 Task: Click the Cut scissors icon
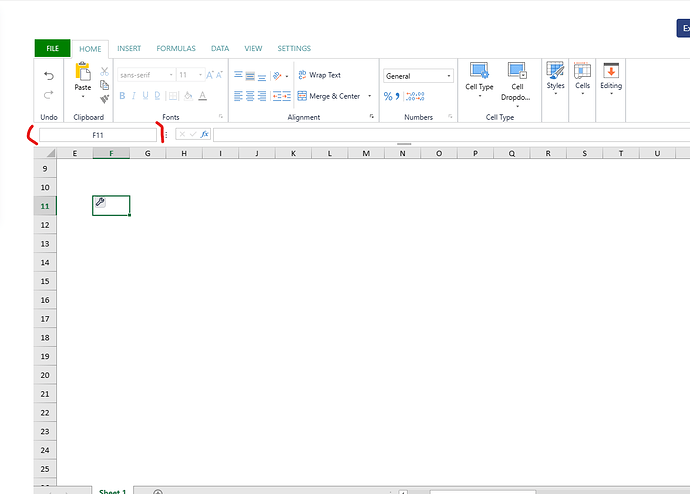click(104, 71)
